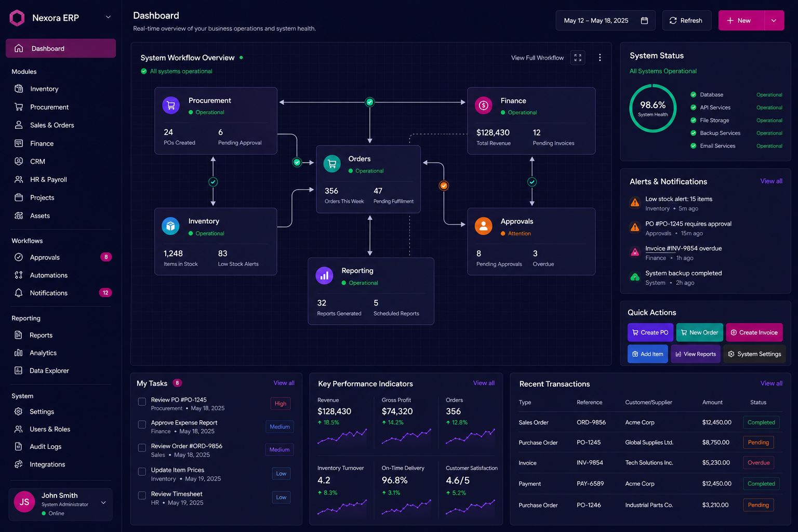Open the Reports sidebar item
The width and height of the screenshot is (798, 532).
pyautogui.click(x=61, y=335)
